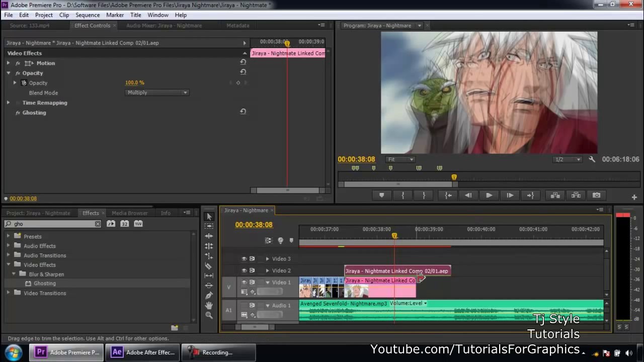Viewport: 644px width, 362px height.
Task: Select the Zoom tool
Action: (x=209, y=315)
